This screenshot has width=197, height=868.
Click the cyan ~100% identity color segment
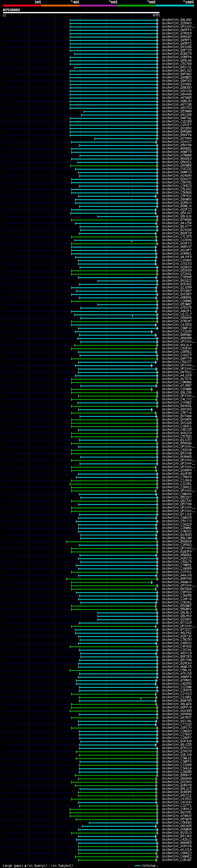(175, 6)
